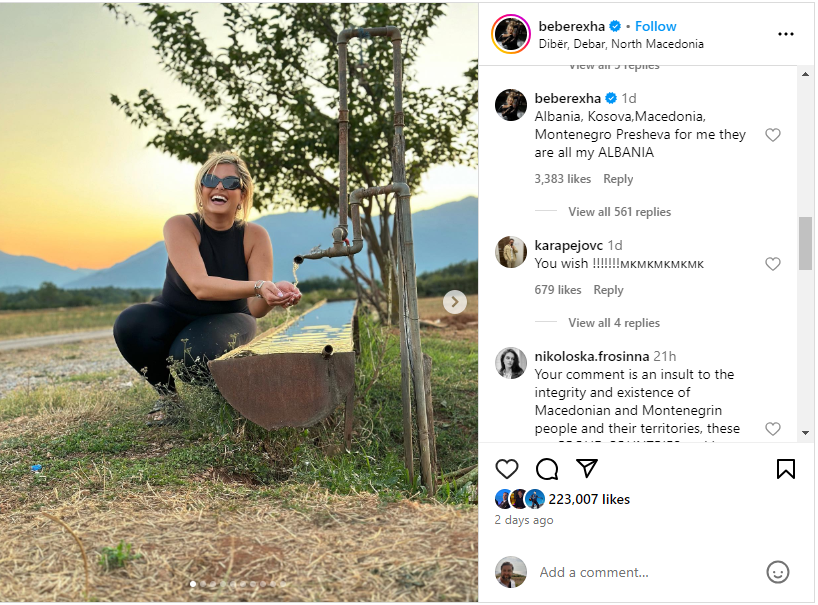View the 223,007 likes list
Image resolution: width=818 pixels, height=605 pixels.
589,499
